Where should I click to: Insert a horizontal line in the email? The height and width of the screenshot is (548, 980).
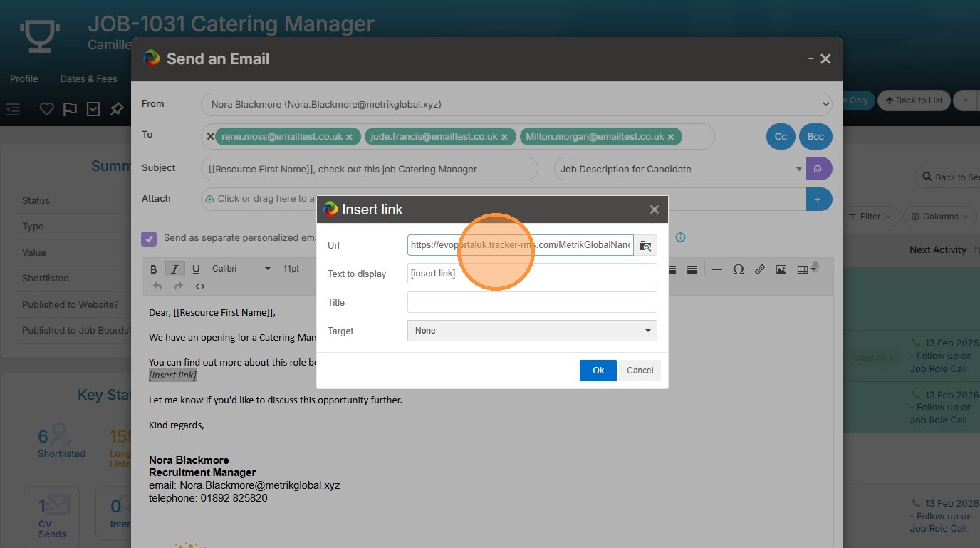coord(717,269)
